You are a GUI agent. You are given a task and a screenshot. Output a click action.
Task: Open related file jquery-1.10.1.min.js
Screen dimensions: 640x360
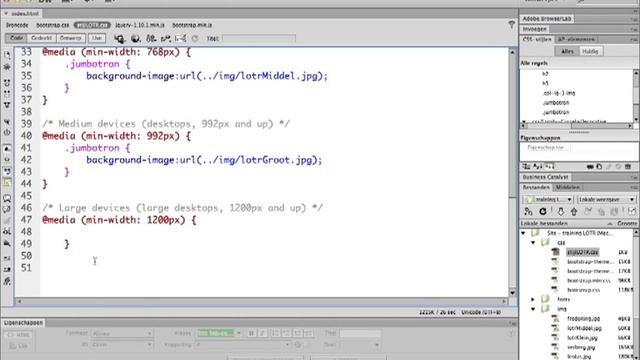point(140,25)
